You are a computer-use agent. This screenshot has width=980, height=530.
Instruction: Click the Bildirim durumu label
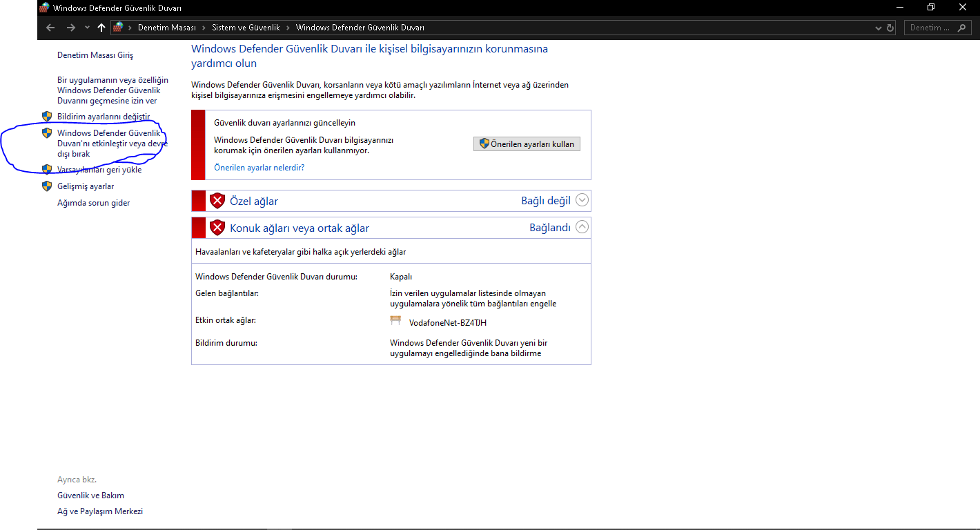[x=226, y=343]
